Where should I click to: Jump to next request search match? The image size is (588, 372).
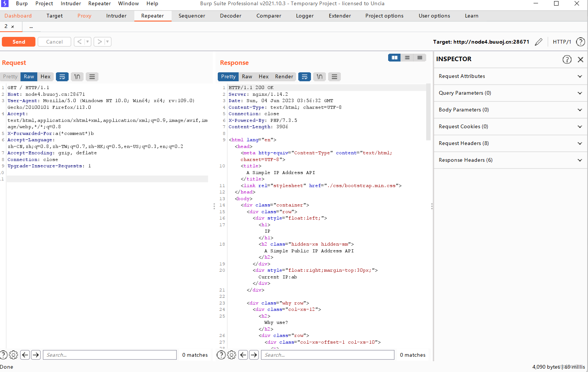(36, 355)
